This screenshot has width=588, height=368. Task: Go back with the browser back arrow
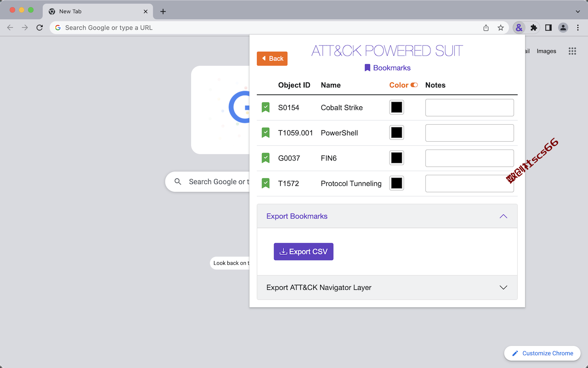pyautogui.click(x=10, y=28)
